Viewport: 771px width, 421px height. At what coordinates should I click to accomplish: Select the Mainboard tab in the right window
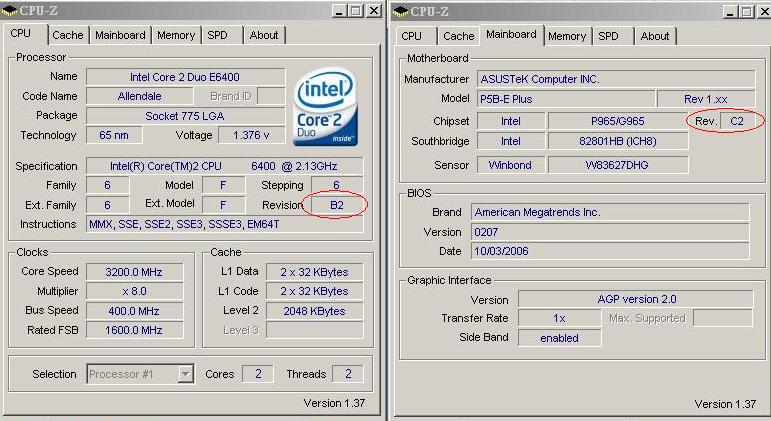point(511,34)
